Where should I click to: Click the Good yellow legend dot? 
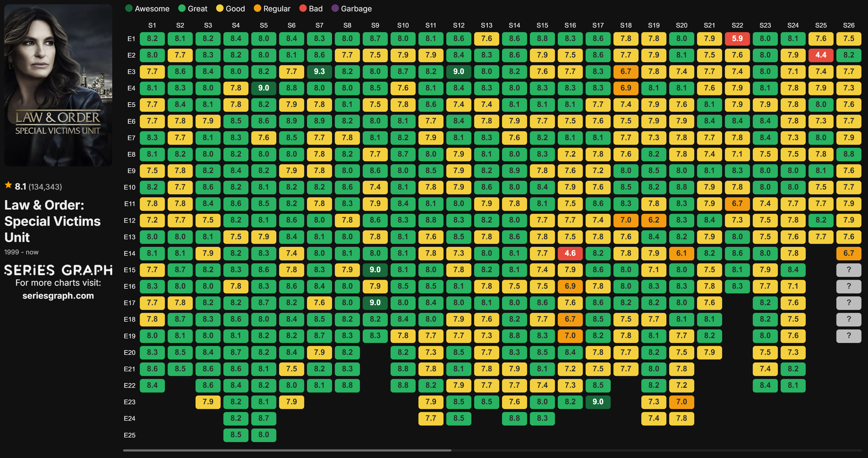(220, 8)
